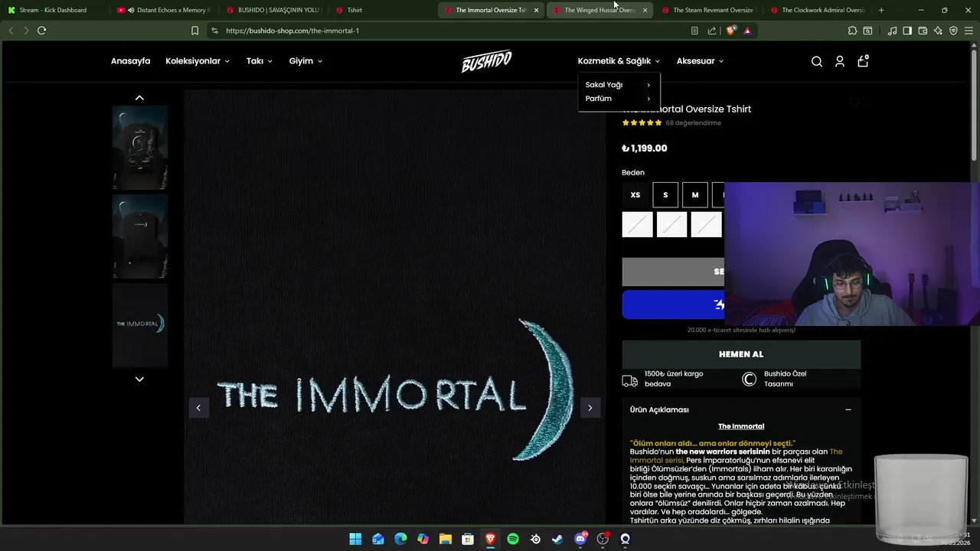Mute the Distant Echoes tab speaker icon
Image resolution: width=980 pixels, height=551 pixels.
click(131, 10)
